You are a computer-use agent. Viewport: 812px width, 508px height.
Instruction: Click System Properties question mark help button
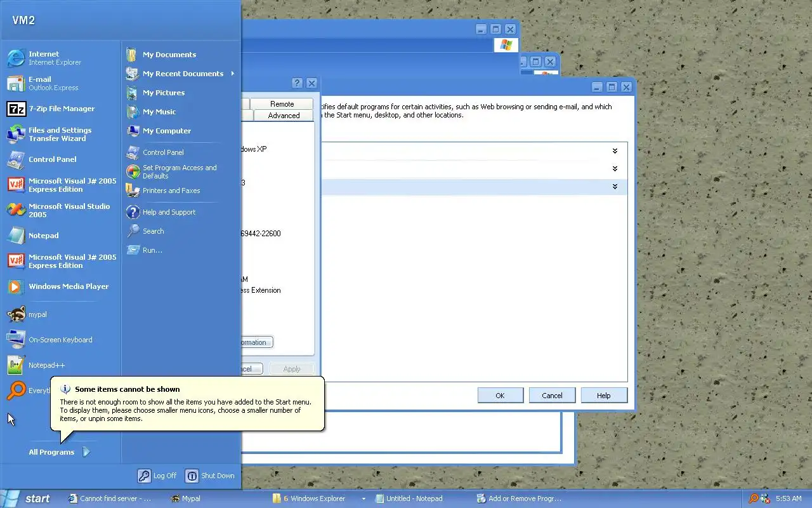tap(297, 83)
